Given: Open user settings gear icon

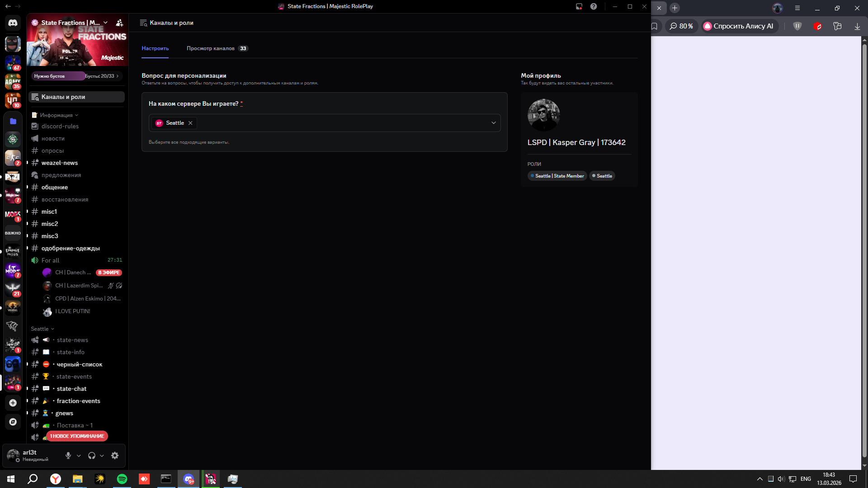Looking at the screenshot, I should point(115,456).
